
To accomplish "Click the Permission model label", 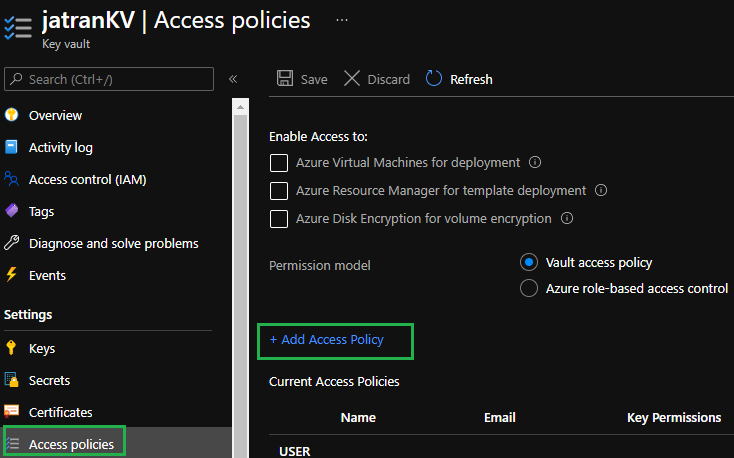I will click(x=320, y=266).
